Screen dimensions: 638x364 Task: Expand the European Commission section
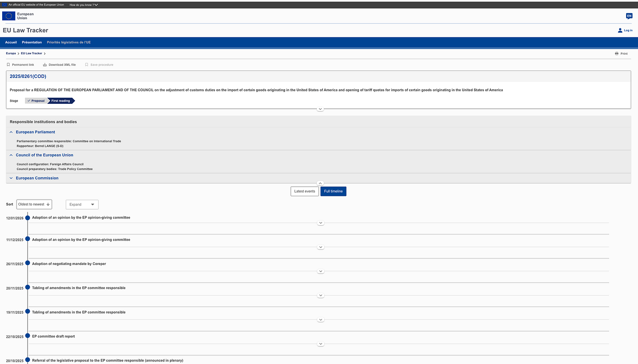click(11, 178)
